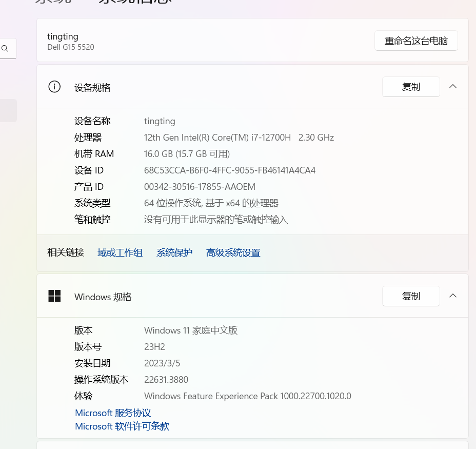The height and width of the screenshot is (449, 476).
Task: Select 64 位操作系统 system type text
Action: coord(211,203)
